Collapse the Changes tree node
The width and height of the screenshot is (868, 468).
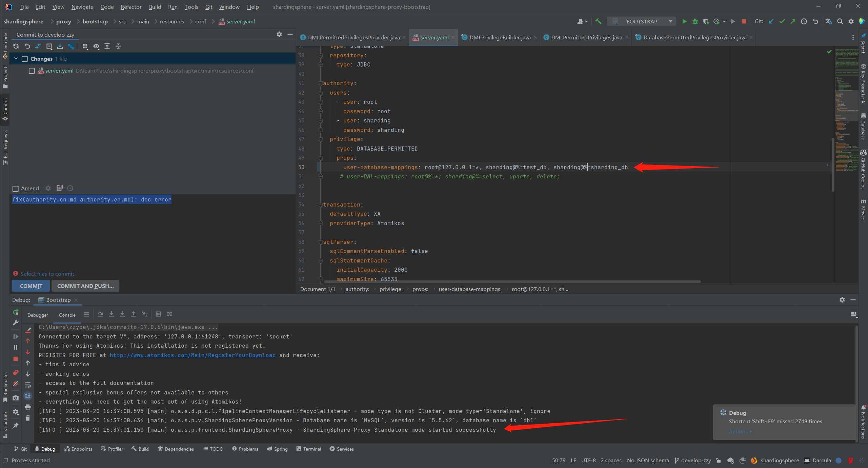pyautogui.click(x=16, y=59)
